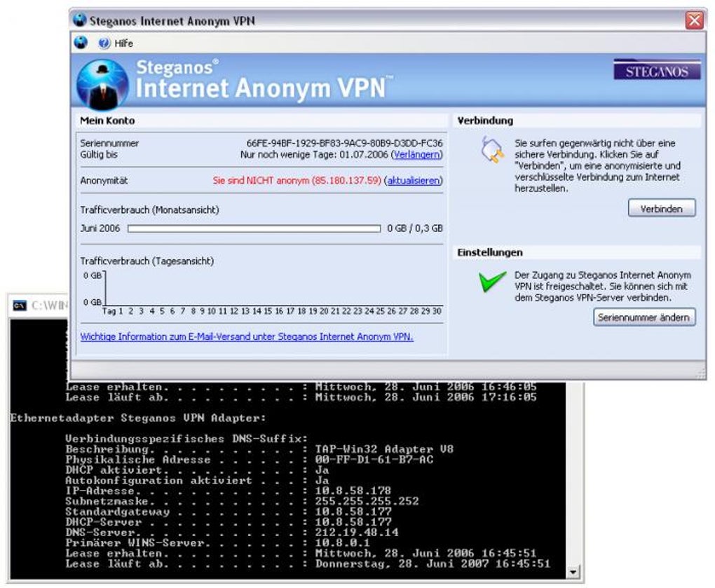Click the Verlängern link
This screenshot has width=715, height=588.
(x=417, y=154)
